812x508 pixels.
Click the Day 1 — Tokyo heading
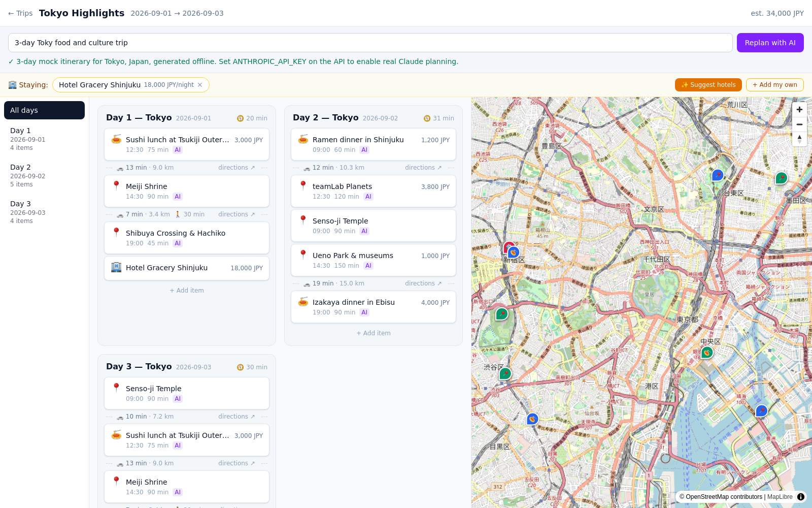(x=139, y=117)
